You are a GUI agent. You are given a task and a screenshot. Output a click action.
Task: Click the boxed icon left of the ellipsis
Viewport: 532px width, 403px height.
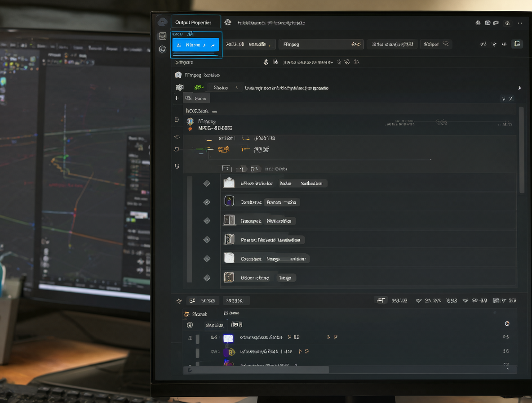[x=507, y=23]
